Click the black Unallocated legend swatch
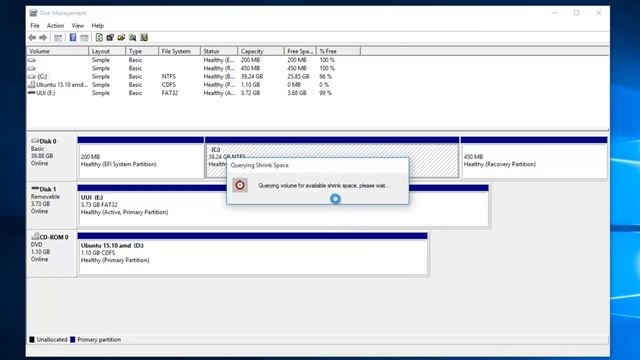640x360 pixels. click(32, 340)
